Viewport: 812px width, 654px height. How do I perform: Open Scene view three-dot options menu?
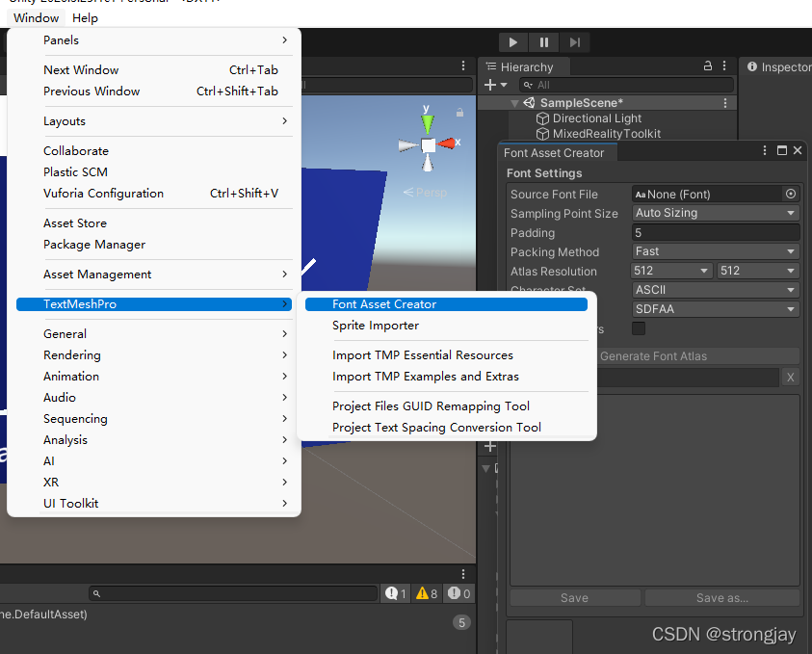(x=463, y=65)
